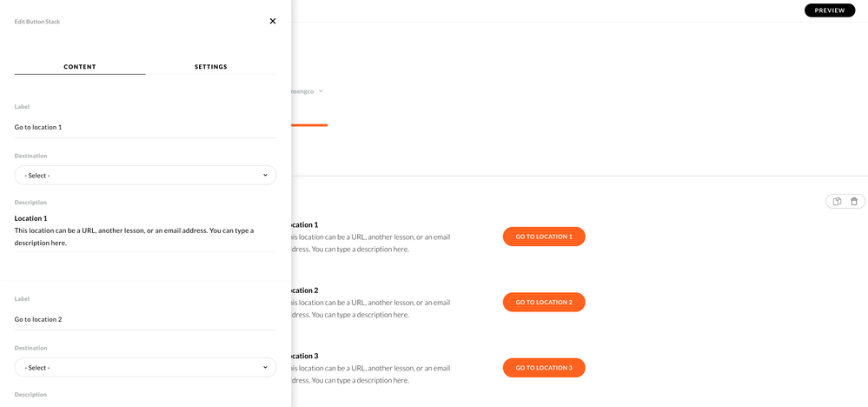Open the second Destination dropdown

pyautogui.click(x=145, y=368)
